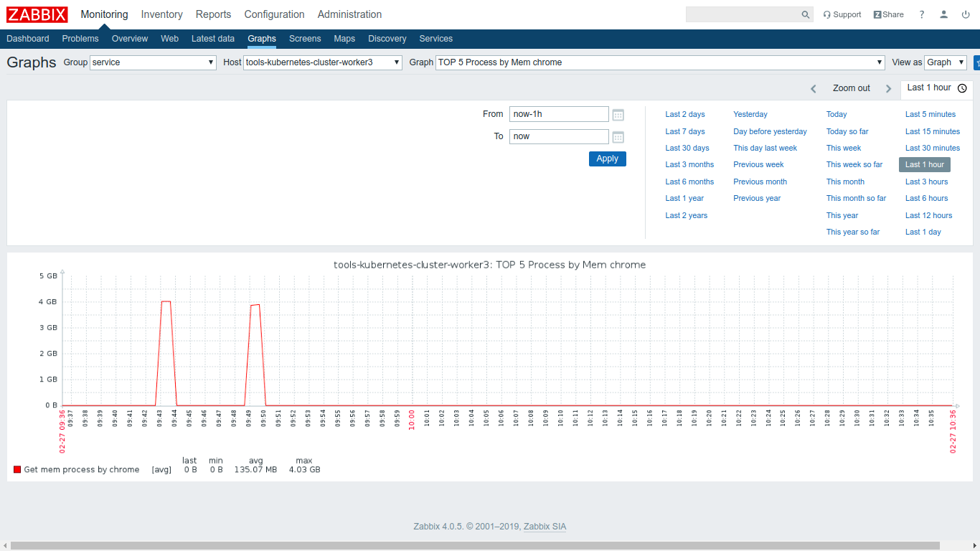The height and width of the screenshot is (551, 980).
Task: Click the search magnifier icon
Action: [806, 15]
